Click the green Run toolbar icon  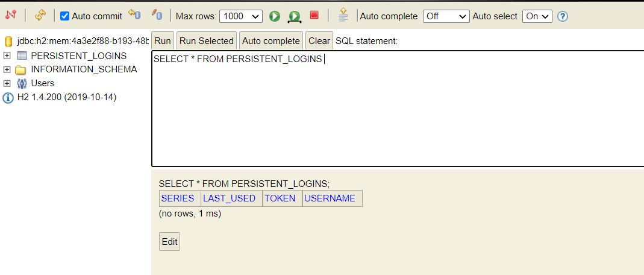point(275,16)
